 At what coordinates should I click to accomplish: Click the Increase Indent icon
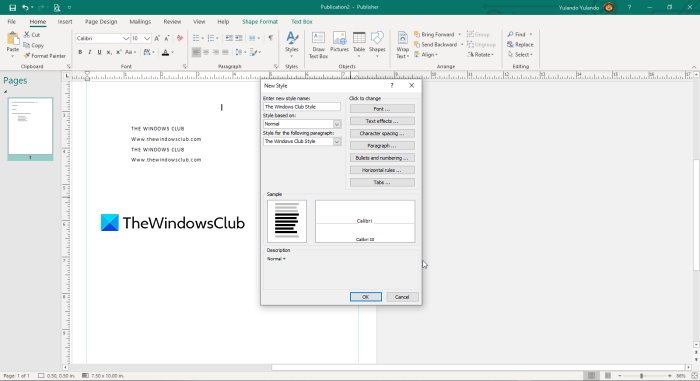coord(239,38)
